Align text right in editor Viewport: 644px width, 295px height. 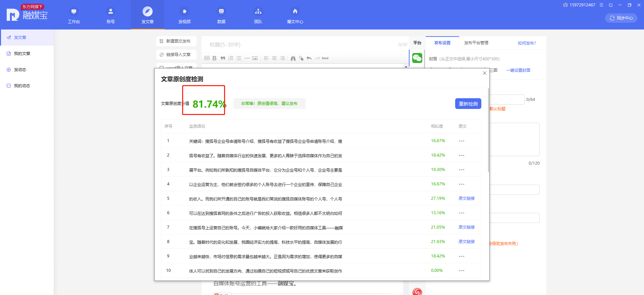coord(282,58)
